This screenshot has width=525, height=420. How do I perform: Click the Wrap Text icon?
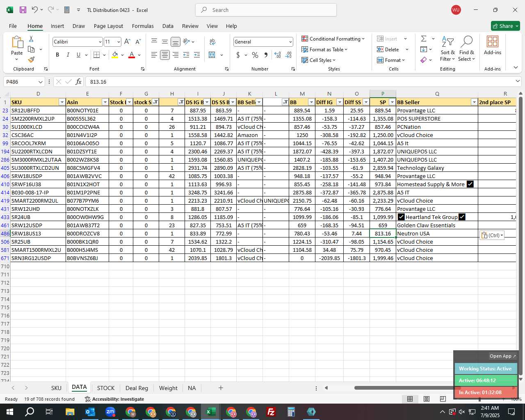212,42
